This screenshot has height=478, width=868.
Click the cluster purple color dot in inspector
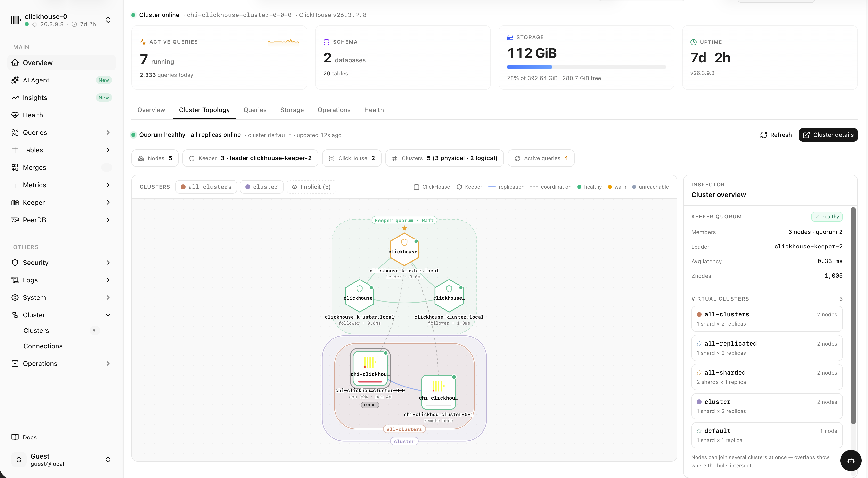(699, 402)
